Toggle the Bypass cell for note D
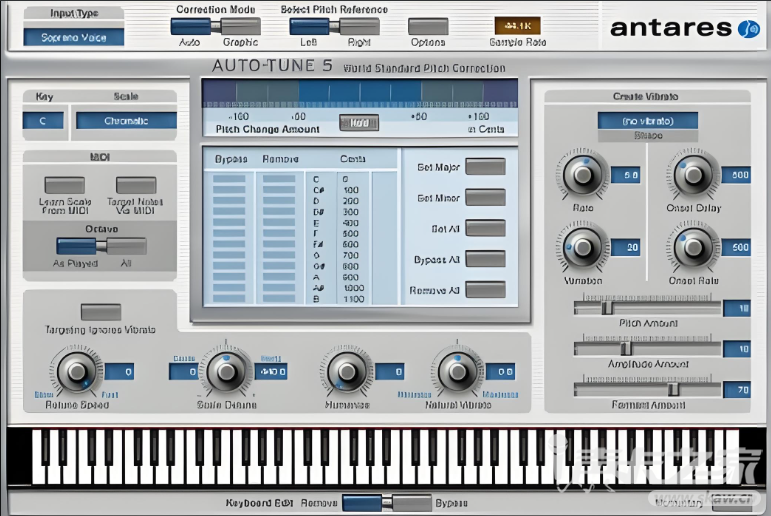 tap(229, 201)
